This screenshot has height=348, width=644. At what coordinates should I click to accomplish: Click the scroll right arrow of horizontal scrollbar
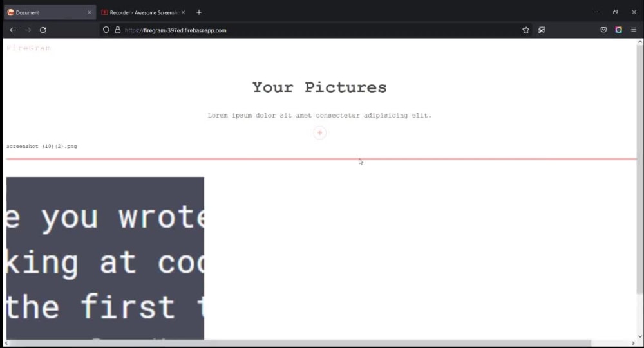point(633,343)
